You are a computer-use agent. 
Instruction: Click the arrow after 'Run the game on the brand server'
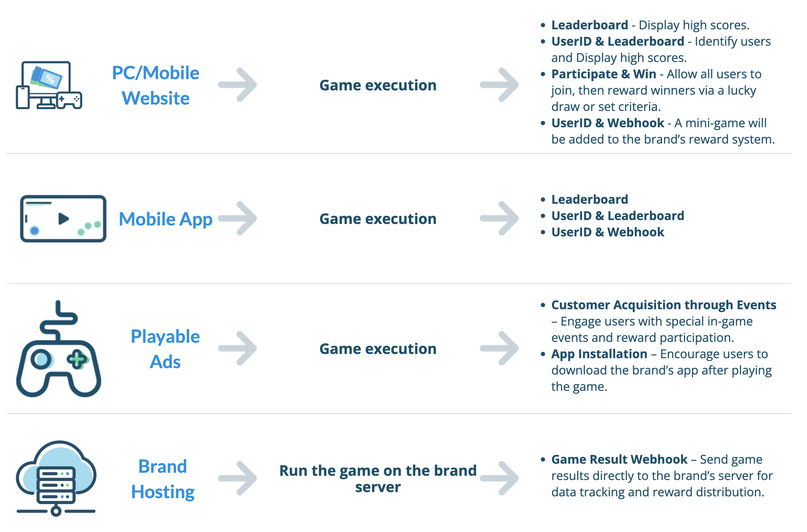click(x=499, y=478)
